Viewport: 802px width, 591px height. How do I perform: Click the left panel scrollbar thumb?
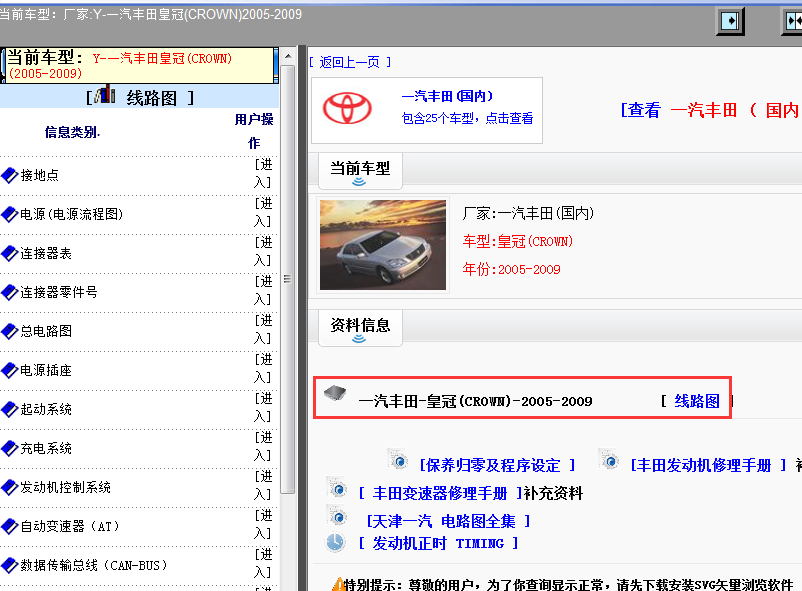tap(288, 279)
